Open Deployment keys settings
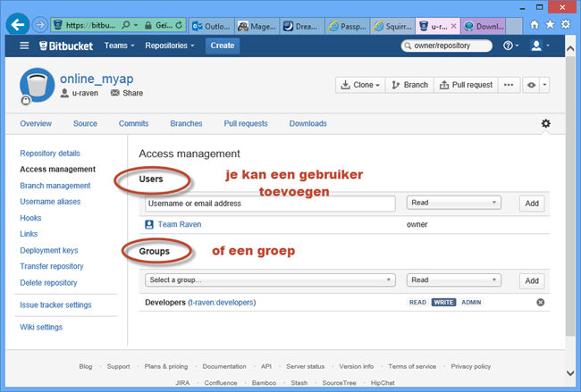Screen dimensions: 581x392 [x=49, y=251]
